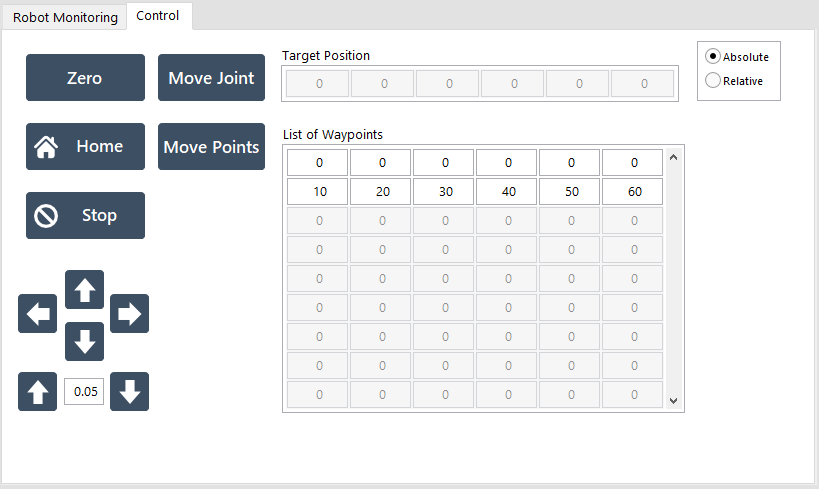Viewport: 819px width, 489px height.
Task: Open the Control tab
Action: (x=158, y=16)
